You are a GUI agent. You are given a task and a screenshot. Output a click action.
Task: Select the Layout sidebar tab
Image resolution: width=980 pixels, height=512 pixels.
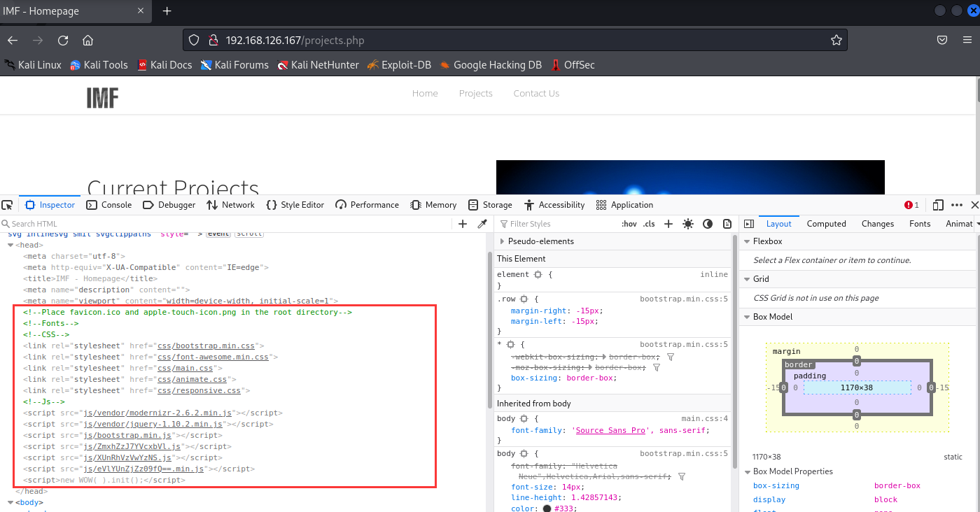click(x=778, y=224)
